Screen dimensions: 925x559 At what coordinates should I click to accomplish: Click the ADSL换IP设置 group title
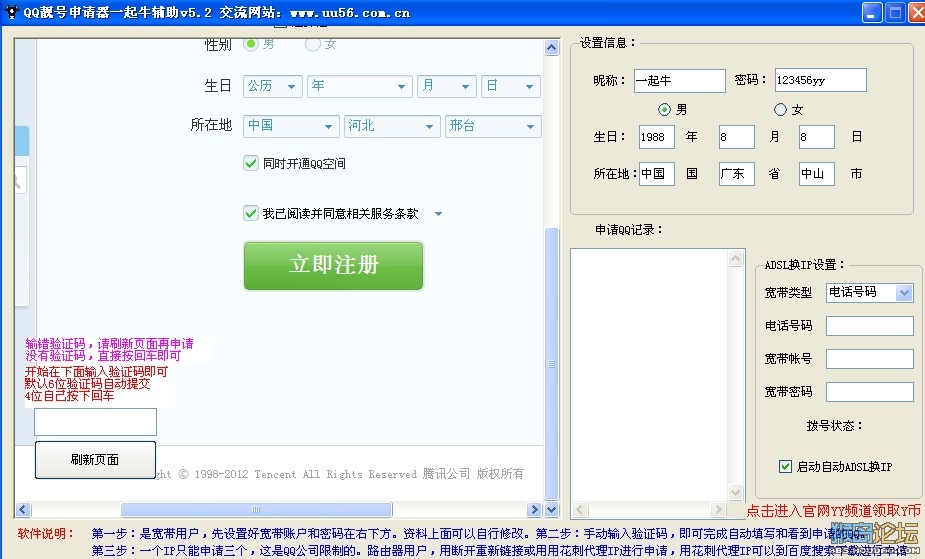coord(805,265)
